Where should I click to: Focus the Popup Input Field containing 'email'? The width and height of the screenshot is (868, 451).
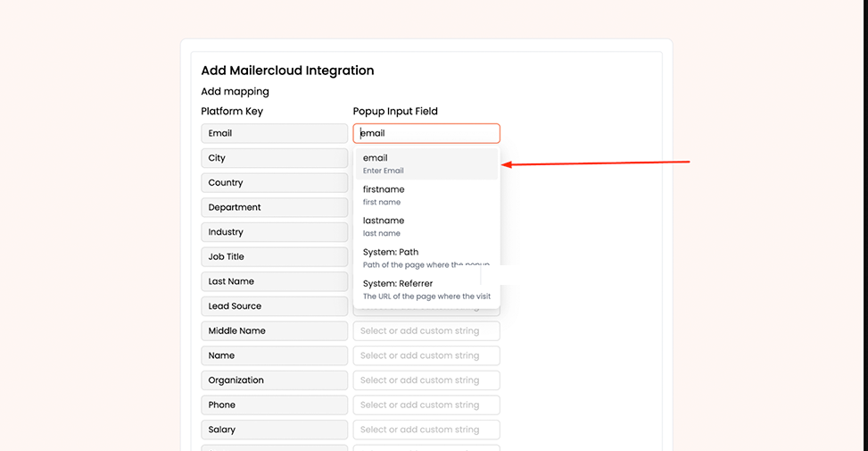[426, 133]
